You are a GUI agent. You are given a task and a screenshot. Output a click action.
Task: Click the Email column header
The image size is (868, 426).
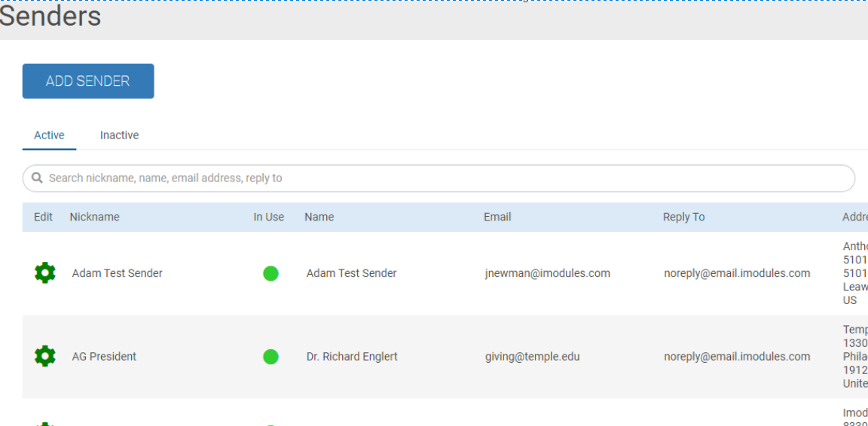point(497,217)
